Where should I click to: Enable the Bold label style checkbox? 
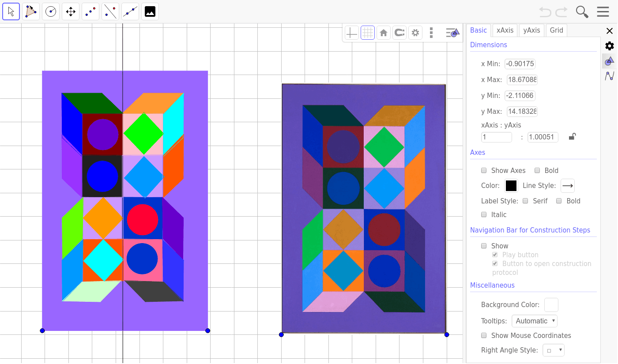[559, 201]
